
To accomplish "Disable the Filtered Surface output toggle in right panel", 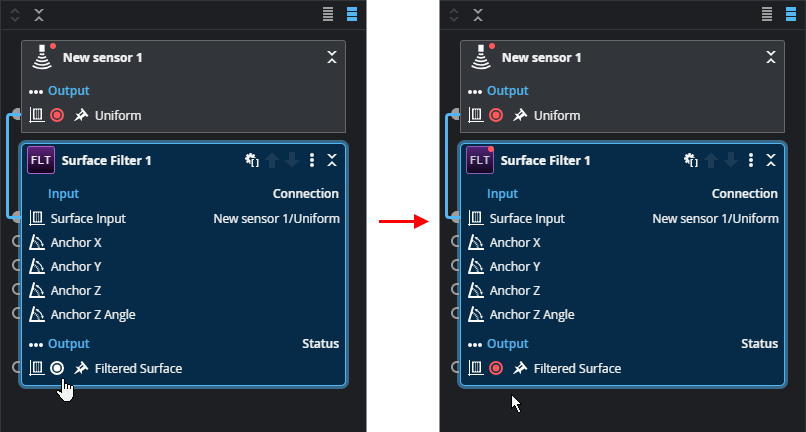I will tap(496, 368).
